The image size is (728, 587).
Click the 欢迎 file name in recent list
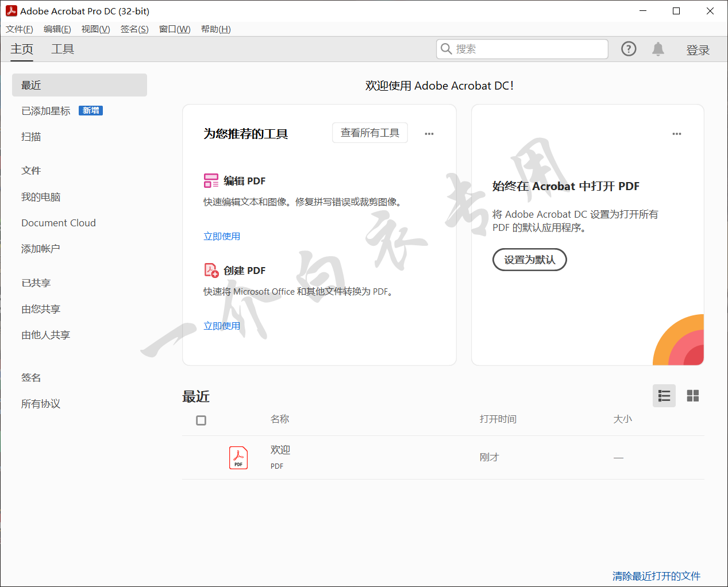[x=280, y=450]
